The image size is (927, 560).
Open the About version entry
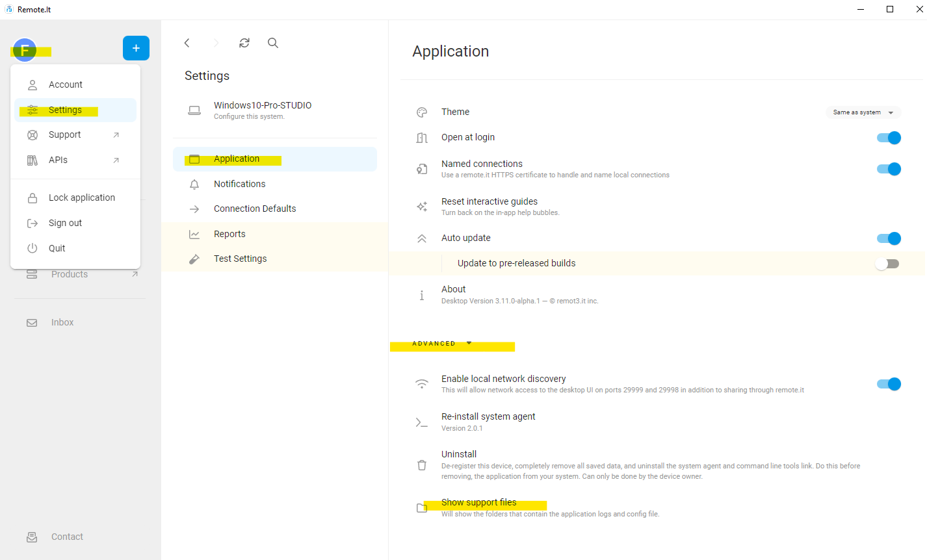[x=657, y=295]
